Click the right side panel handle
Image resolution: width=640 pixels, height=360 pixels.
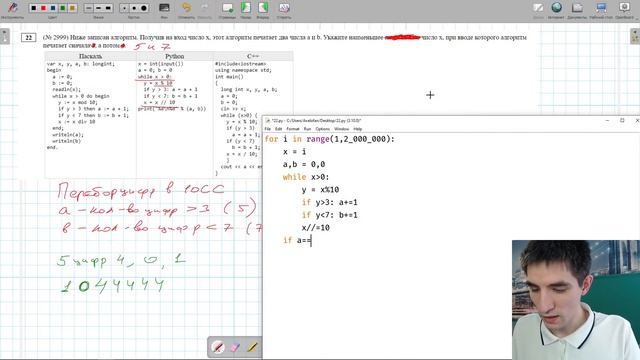coord(635,36)
